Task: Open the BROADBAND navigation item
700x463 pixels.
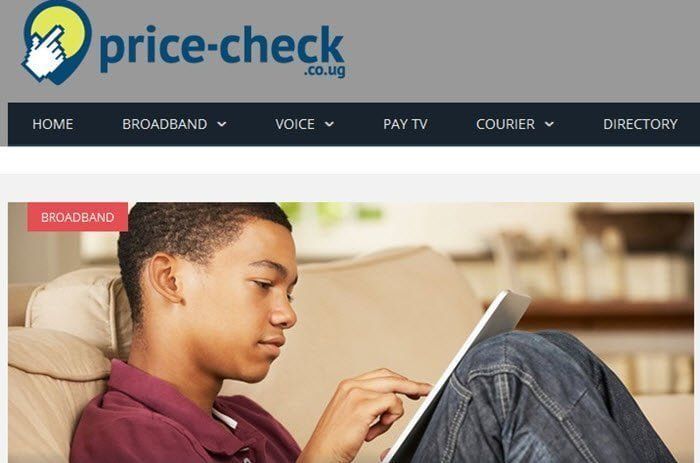Action: (x=165, y=124)
